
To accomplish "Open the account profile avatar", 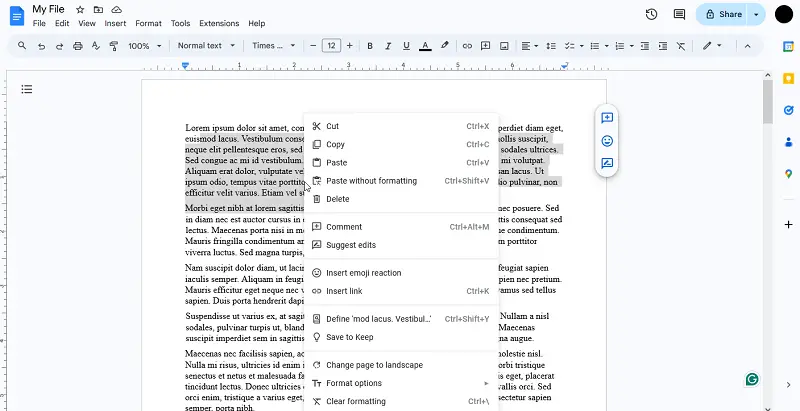I will [784, 14].
